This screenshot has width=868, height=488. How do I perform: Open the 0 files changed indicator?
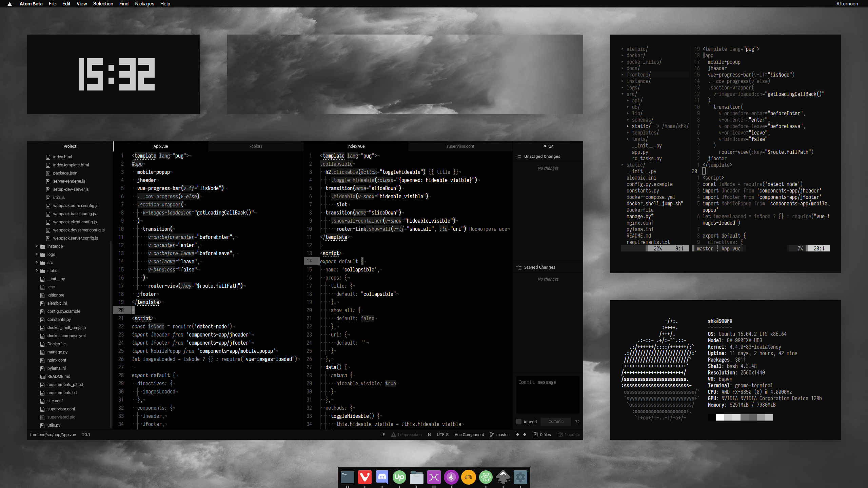coord(542,434)
